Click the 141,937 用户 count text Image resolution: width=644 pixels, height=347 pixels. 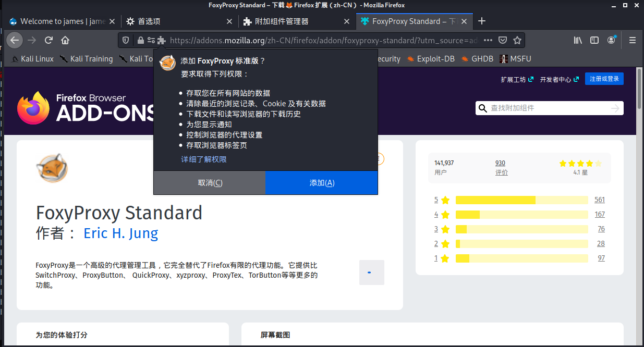tap(444, 168)
